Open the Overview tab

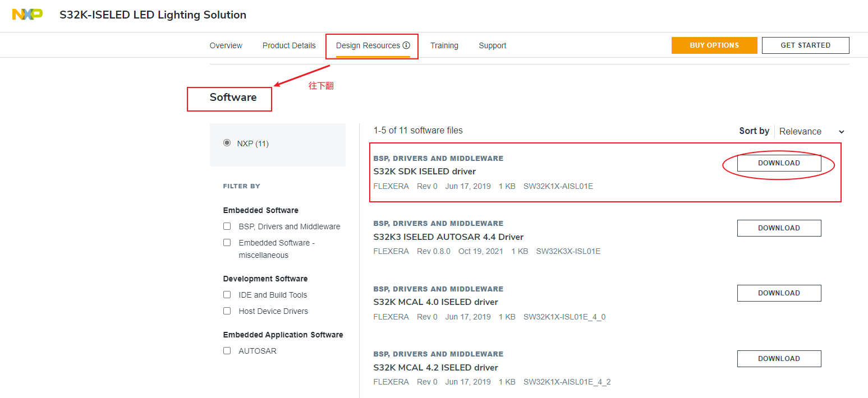click(226, 45)
